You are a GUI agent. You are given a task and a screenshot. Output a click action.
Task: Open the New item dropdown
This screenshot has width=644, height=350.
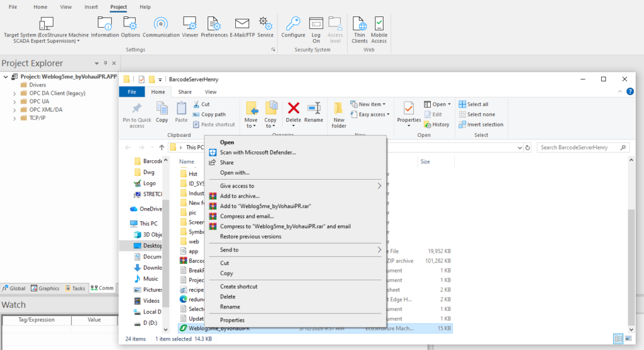[371, 104]
